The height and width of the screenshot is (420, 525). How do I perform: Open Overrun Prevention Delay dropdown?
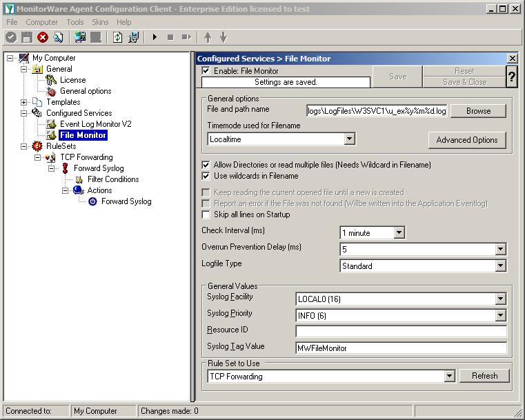click(x=500, y=250)
